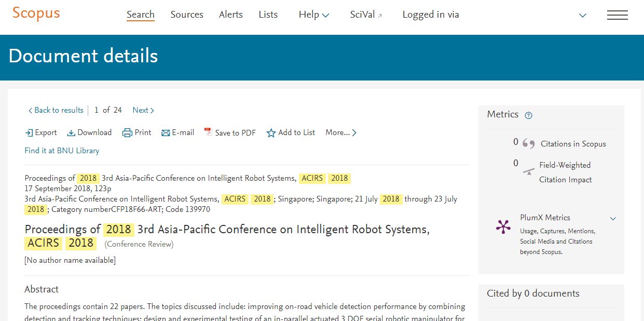The image size is (644, 321).
Task: Open the hamburger menu icon
Action: coord(618,15)
